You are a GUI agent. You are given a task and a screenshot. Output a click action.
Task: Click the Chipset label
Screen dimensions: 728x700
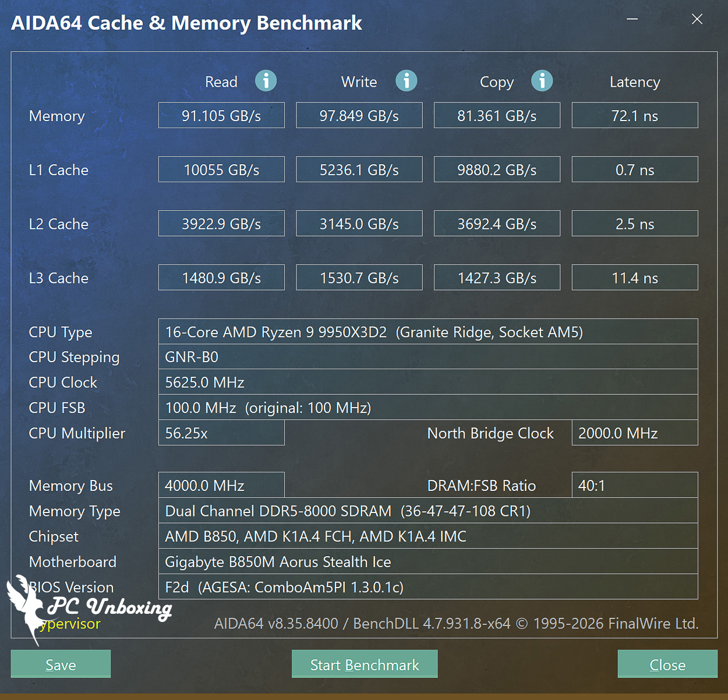54,536
